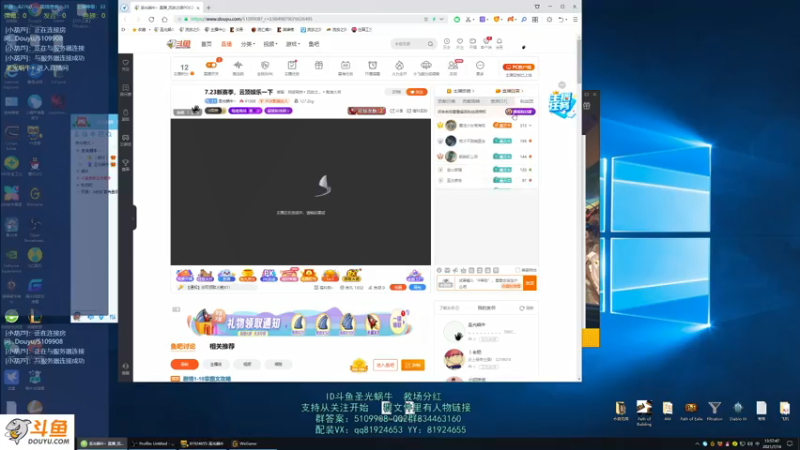Viewport: 800px width, 450px height.
Task: Expand the 视频 dropdown in the header
Action: (270, 44)
